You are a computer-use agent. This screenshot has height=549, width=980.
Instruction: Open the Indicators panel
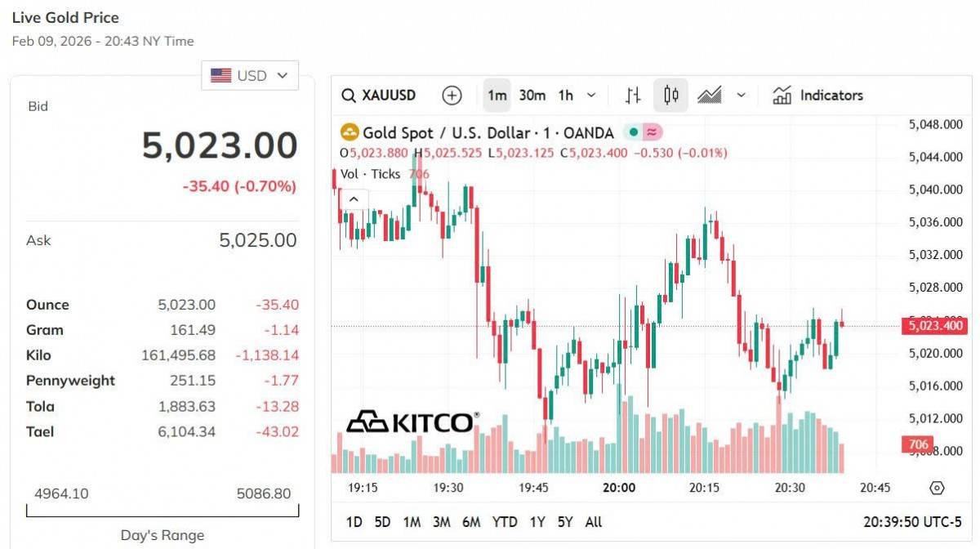click(817, 96)
